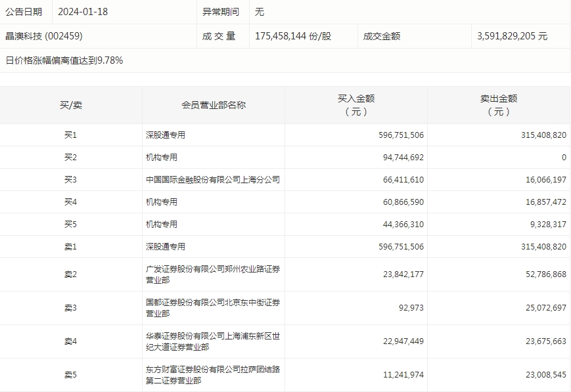Click 深股通专用 in the 卖1 row
The height and width of the screenshot is (392, 571).
click(x=166, y=247)
